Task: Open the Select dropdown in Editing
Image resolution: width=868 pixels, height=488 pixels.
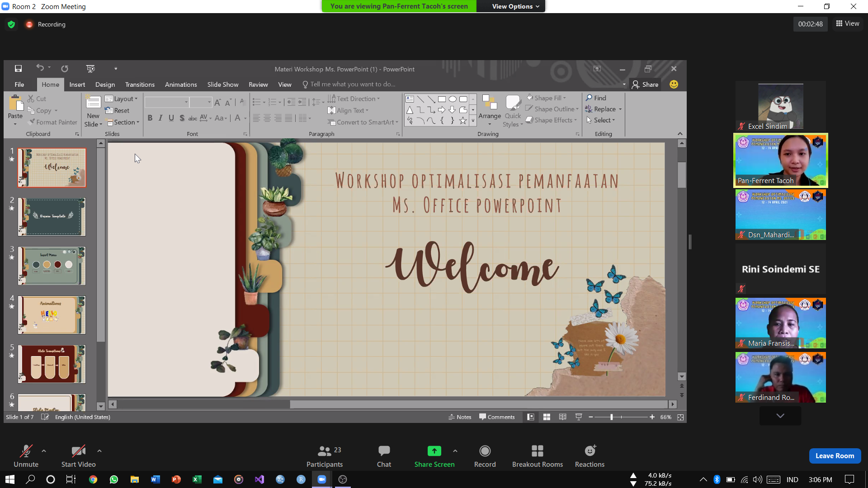Action: click(x=601, y=120)
